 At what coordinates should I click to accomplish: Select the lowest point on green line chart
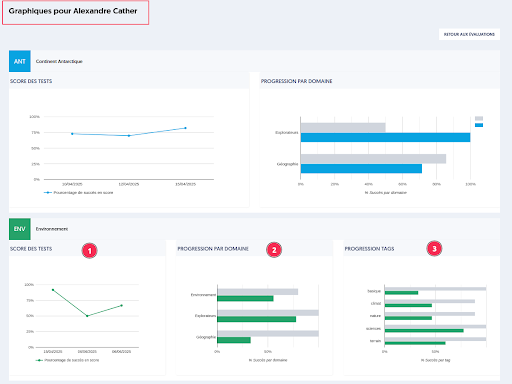click(x=87, y=316)
